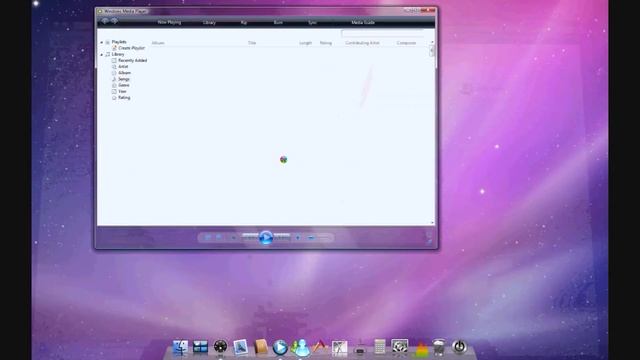Click the Stop button in the player controls
This screenshot has width=640, height=360.
[234, 238]
